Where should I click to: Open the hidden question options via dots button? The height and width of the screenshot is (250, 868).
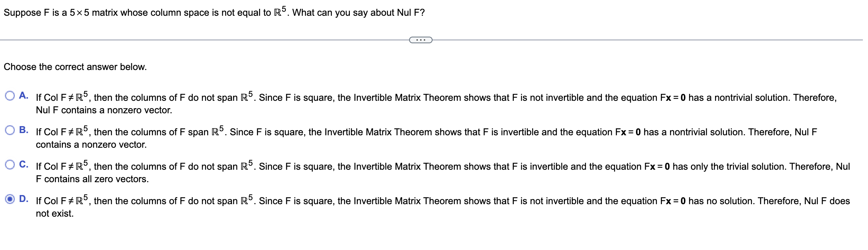(x=420, y=40)
